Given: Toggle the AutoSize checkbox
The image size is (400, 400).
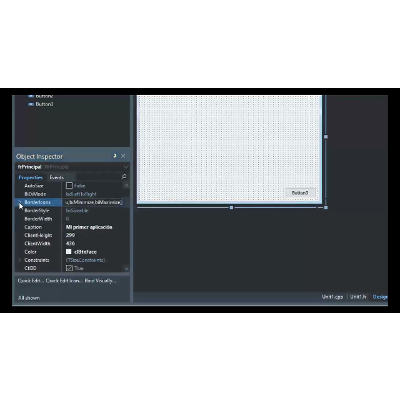Looking at the screenshot, I should point(69,186).
